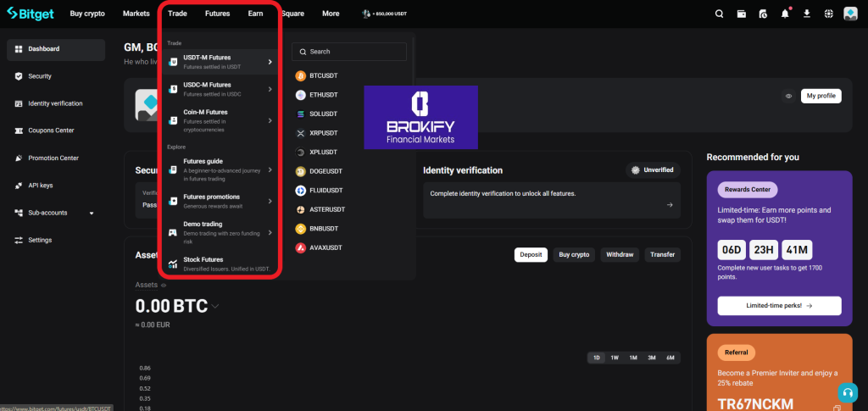Click the download app icon
Image resolution: width=868 pixels, height=411 pixels.
coord(807,14)
